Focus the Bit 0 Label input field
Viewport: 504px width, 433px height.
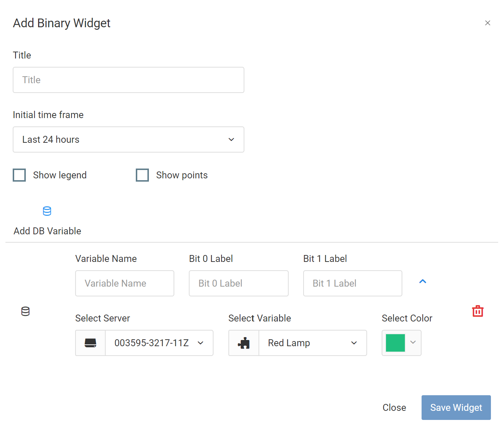point(239,283)
